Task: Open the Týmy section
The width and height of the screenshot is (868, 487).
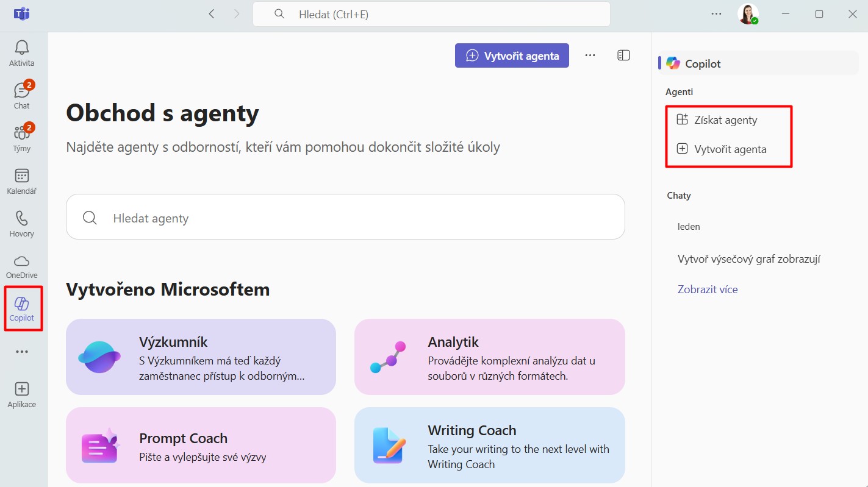Action: point(22,138)
